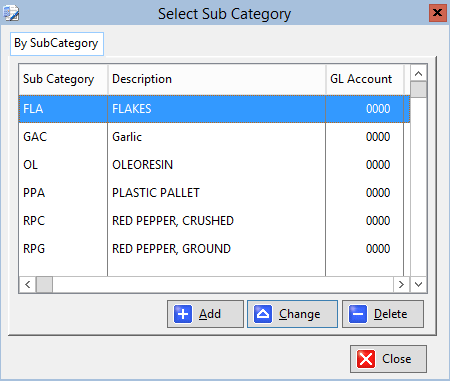Click the title bar application icon
This screenshot has height=381, width=450.
(x=11, y=13)
